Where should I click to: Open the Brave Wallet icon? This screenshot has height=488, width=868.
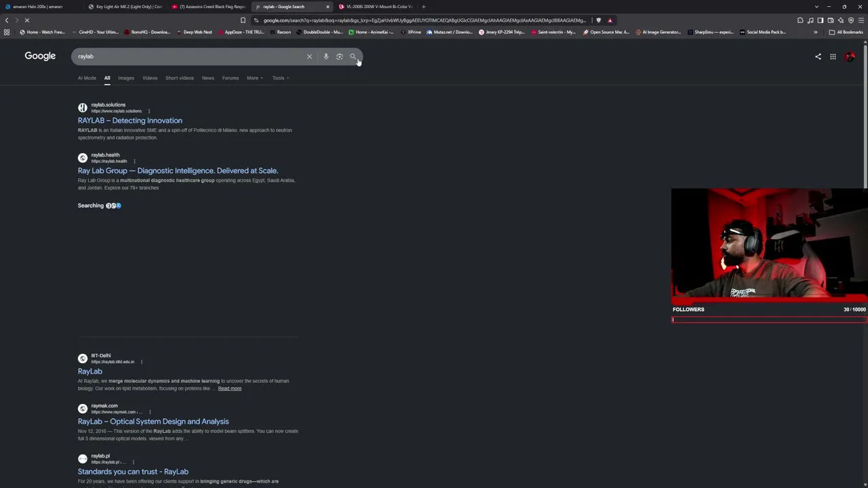(x=831, y=20)
